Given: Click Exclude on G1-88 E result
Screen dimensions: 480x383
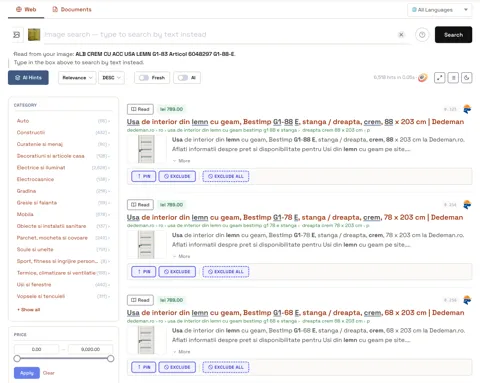Looking at the screenshot, I should point(177,176).
